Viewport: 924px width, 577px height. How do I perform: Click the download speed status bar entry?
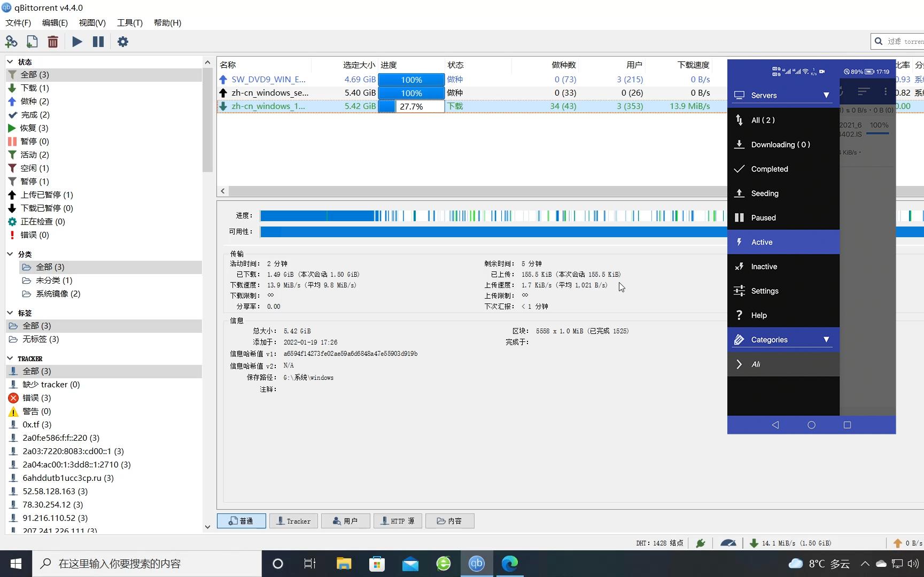(790, 543)
